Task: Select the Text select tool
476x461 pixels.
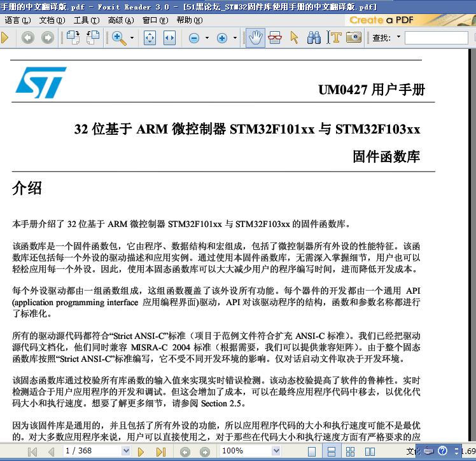Action: 334,38
